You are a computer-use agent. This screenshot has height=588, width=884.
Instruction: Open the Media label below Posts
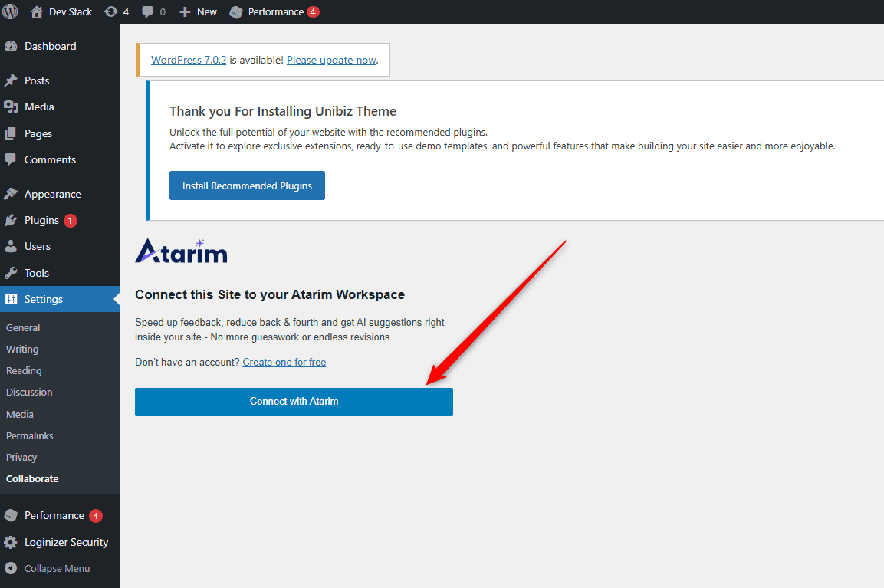point(39,107)
